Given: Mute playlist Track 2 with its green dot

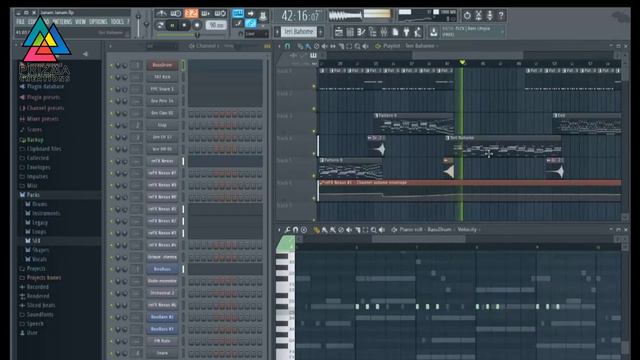Looking at the screenshot, I should point(314,109).
